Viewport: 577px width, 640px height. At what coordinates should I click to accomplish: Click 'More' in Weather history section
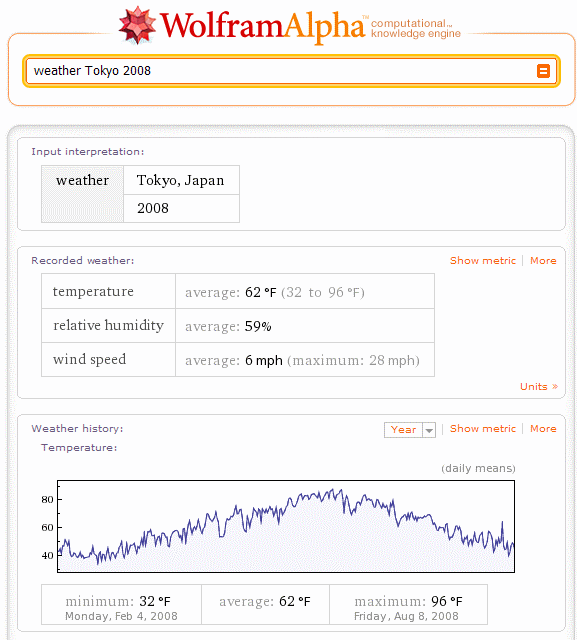point(543,429)
